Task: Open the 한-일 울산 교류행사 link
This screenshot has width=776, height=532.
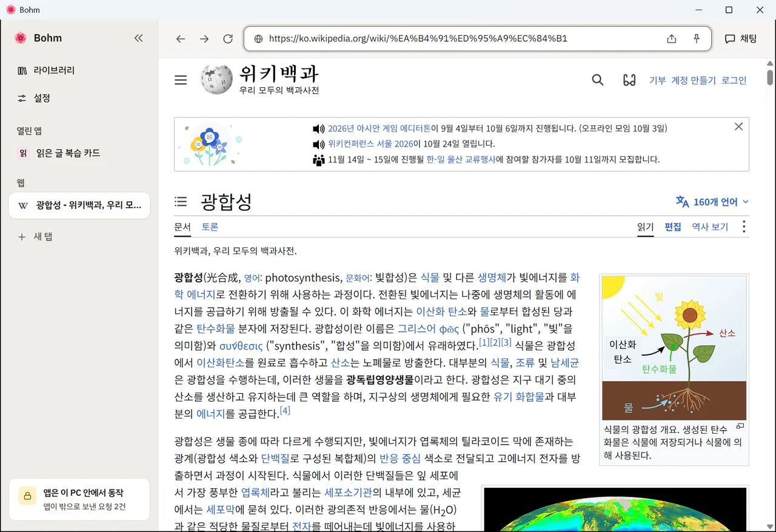Action: coord(461,160)
